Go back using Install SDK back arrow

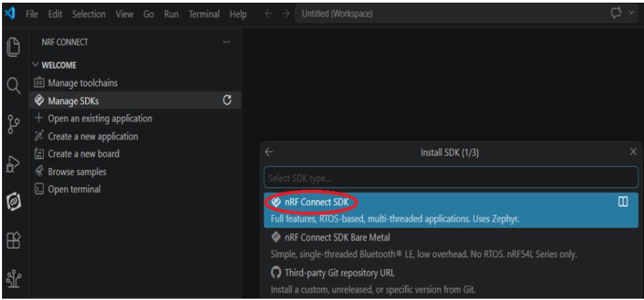coord(269,152)
